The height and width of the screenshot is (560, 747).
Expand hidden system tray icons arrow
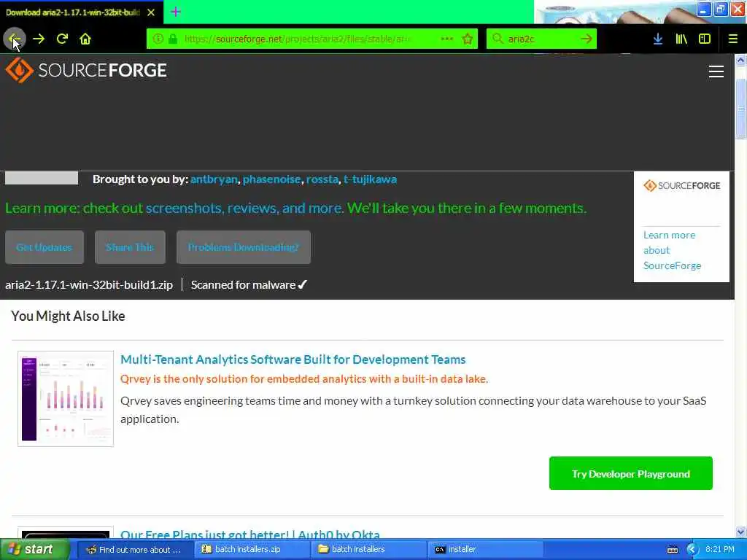coord(692,550)
